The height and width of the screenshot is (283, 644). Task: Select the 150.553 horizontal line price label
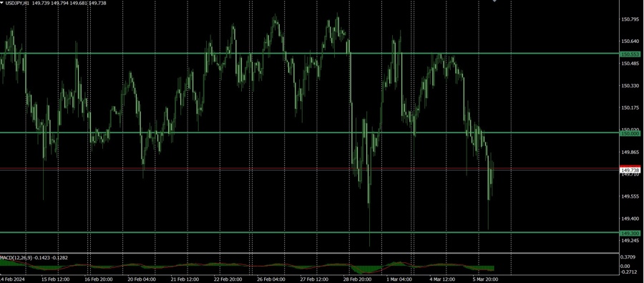coord(630,54)
